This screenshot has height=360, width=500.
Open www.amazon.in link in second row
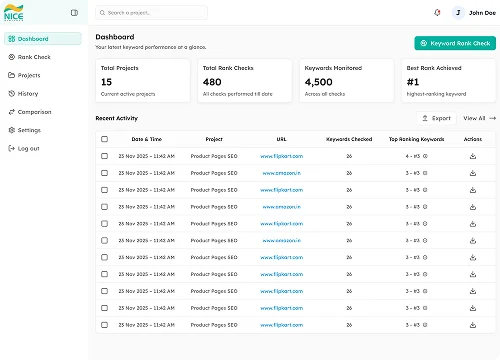coord(282,173)
